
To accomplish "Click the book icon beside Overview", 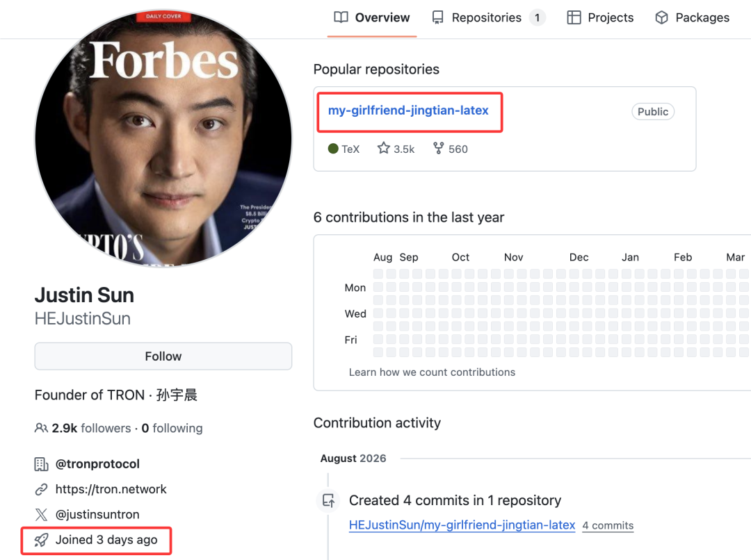I will (341, 17).
